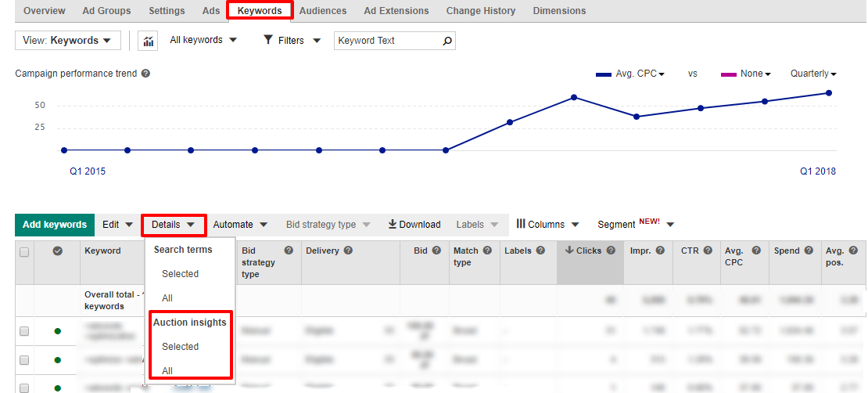Click help icon next to Clicks column

[611, 251]
